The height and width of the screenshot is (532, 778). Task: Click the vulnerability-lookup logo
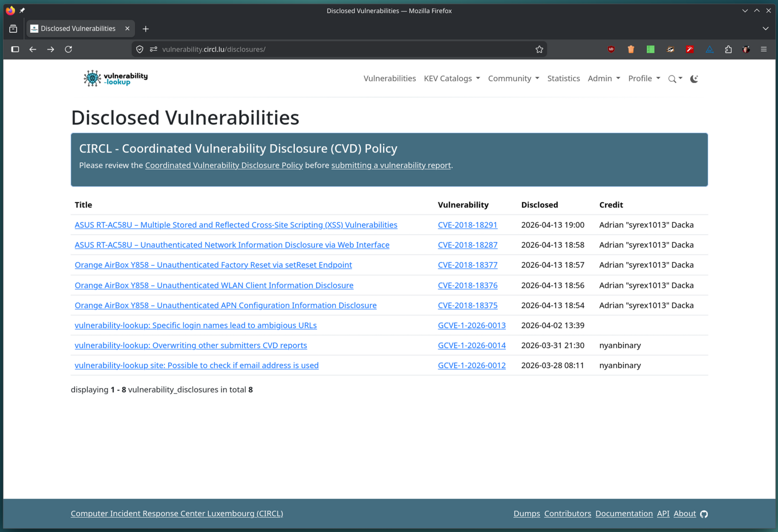point(115,78)
